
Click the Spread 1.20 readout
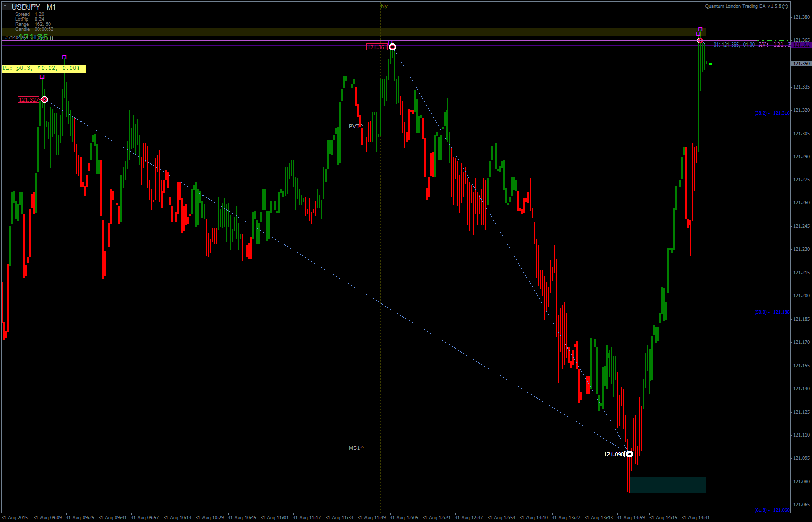click(x=30, y=14)
